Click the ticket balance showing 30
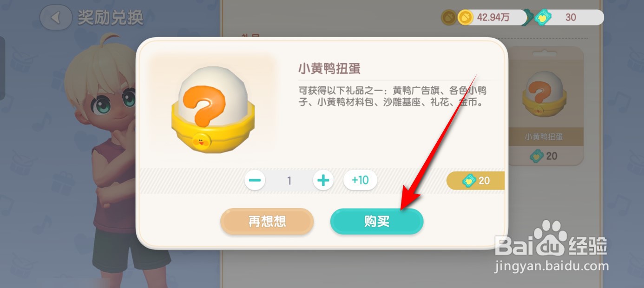 pos(571,18)
